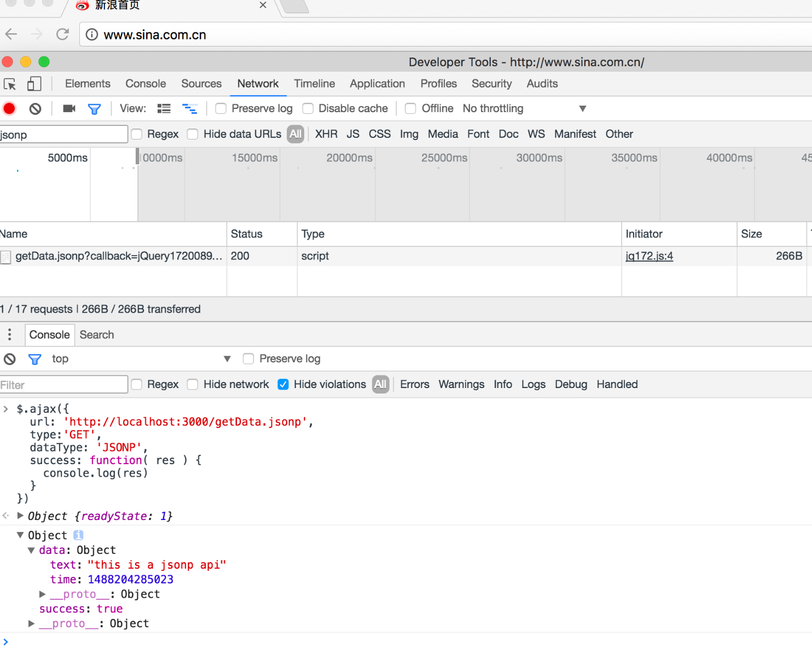Viewport: 812px width, 659px height.
Task: Toggle the network filter funnel icon
Action: pos(94,109)
